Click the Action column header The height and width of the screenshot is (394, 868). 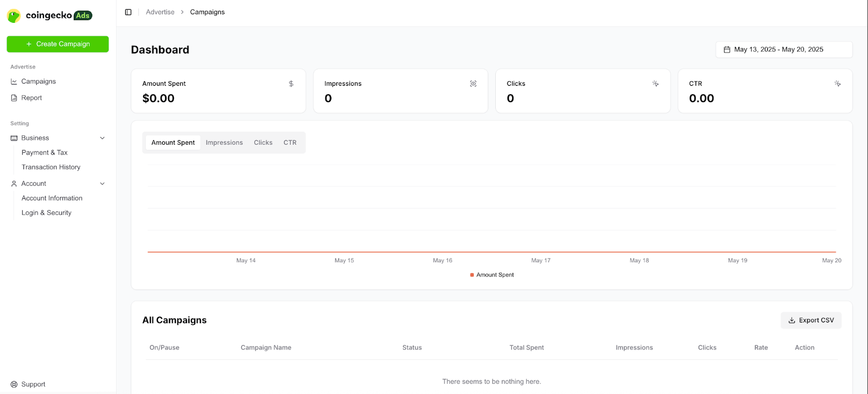[x=805, y=347]
